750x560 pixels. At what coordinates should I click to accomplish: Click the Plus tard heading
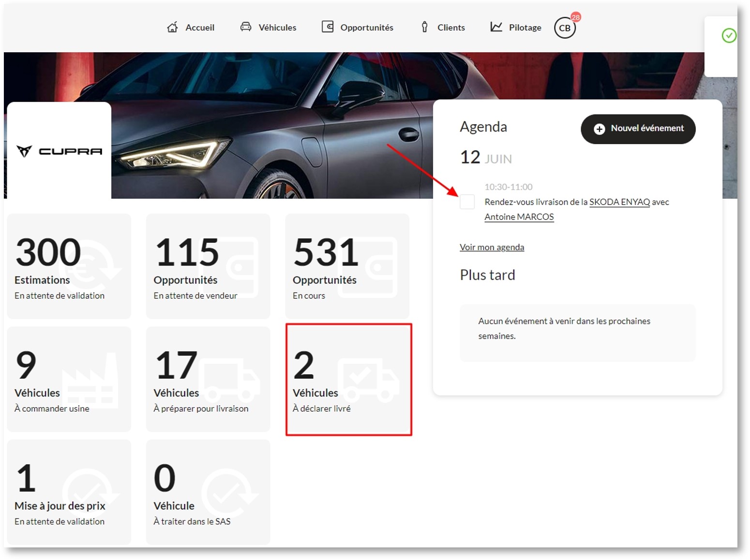point(487,275)
